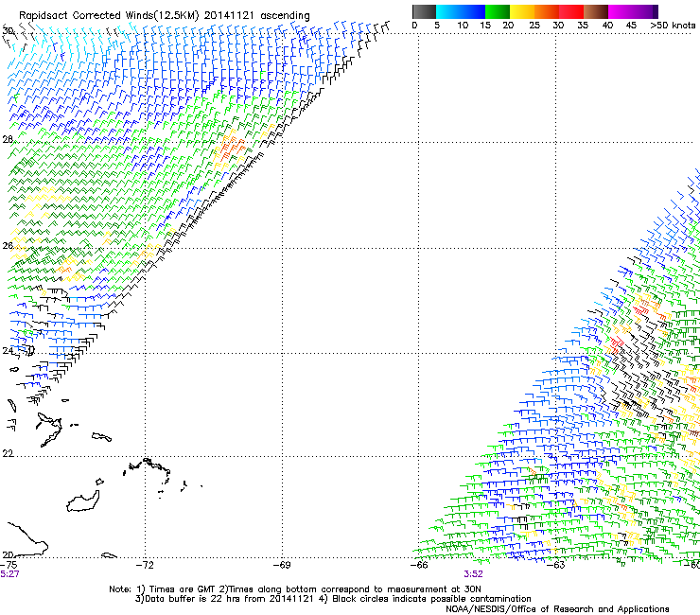700x615 pixels.
Task: Click the legend label '45'
Action: click(631, 26)
